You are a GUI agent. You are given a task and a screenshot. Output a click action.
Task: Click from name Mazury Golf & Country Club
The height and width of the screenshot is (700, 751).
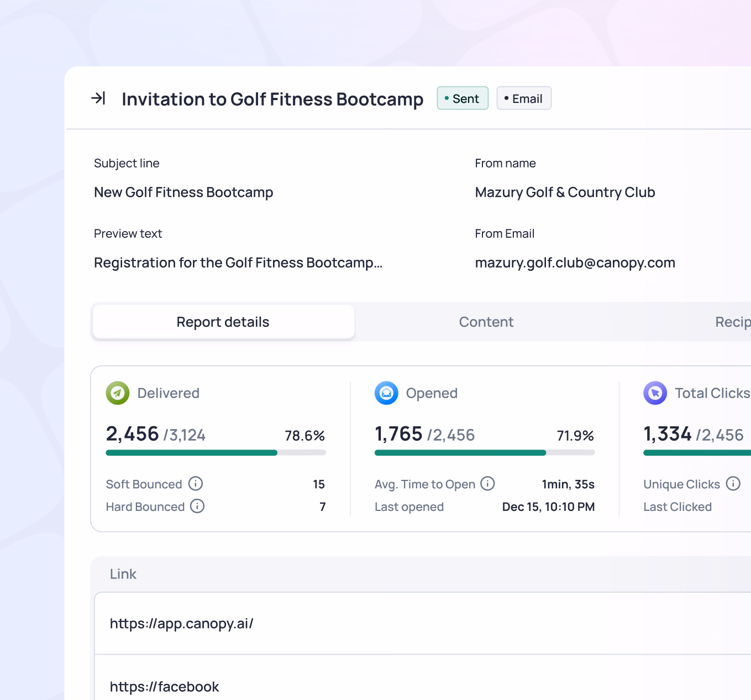(x=565, y=192)
